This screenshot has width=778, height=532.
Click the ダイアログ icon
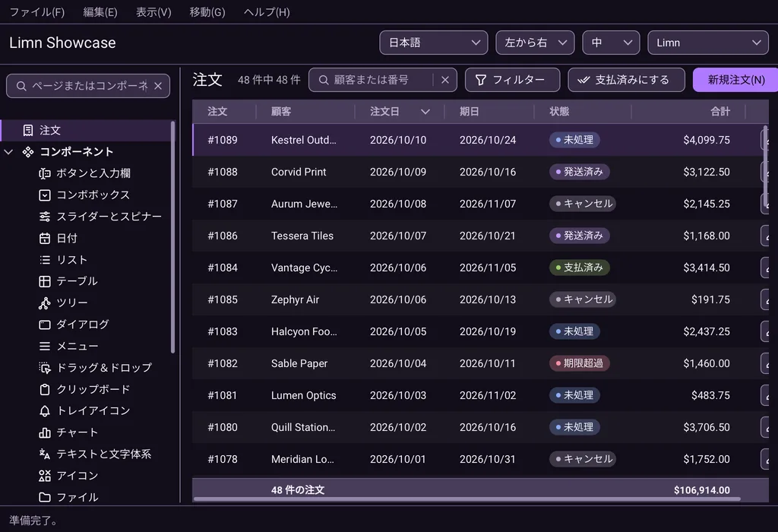point(45,325)
